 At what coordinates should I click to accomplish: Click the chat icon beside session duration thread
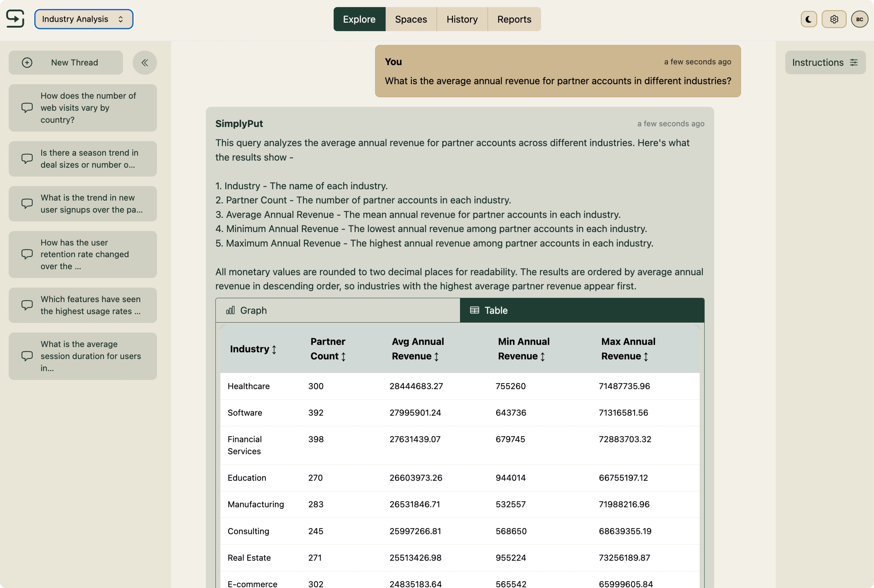coord(27,356)
